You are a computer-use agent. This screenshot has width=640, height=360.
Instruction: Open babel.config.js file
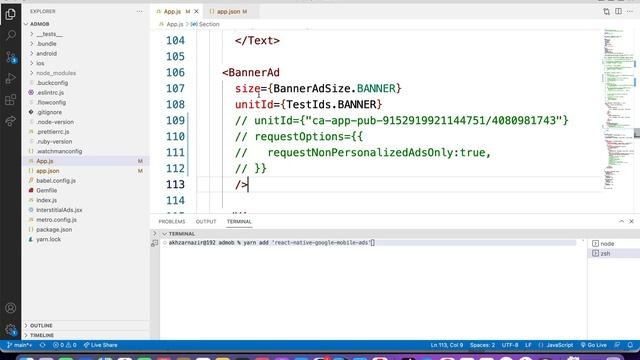click(56, 181)
